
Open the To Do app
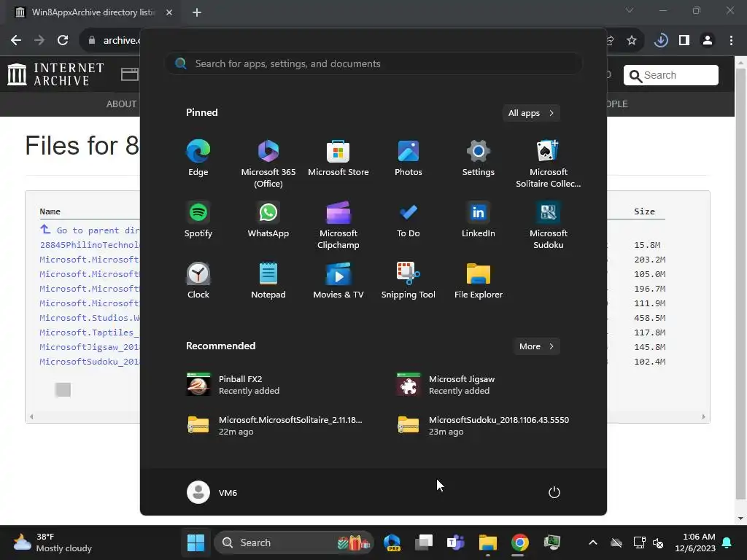[409, 219]
